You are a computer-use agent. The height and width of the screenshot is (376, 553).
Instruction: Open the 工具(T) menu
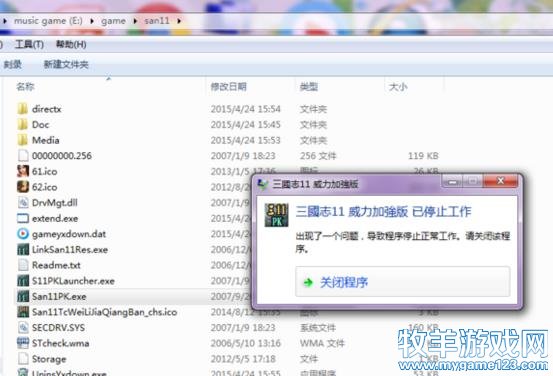(x=29, y=44)
